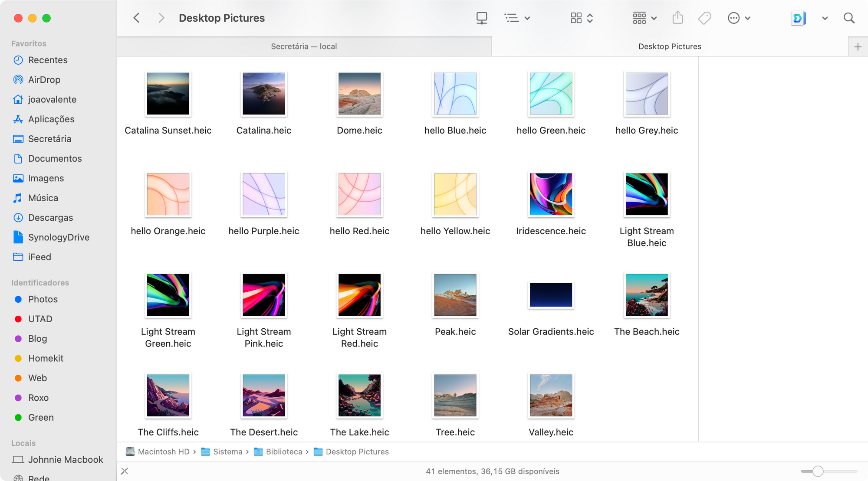Click the Share/Export toolbar icon
The width and height of the screenshot is (868, 481).
coord(678,17)
